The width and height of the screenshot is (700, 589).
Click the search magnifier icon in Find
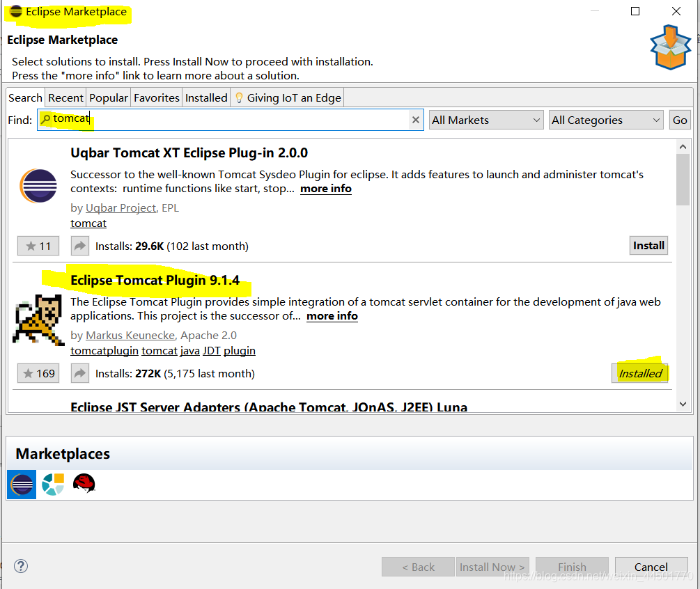45,118
